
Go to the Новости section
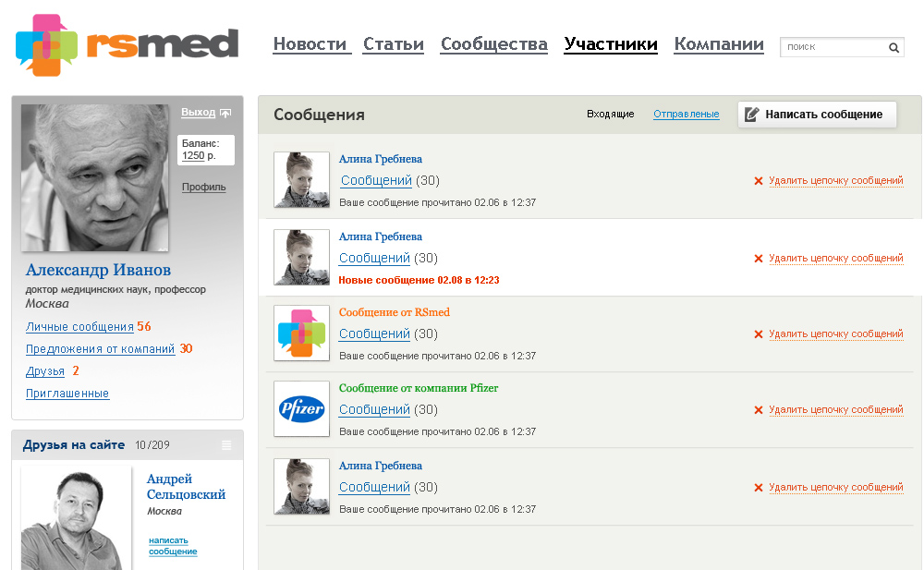pyautogui.click(x=310, y=44)
